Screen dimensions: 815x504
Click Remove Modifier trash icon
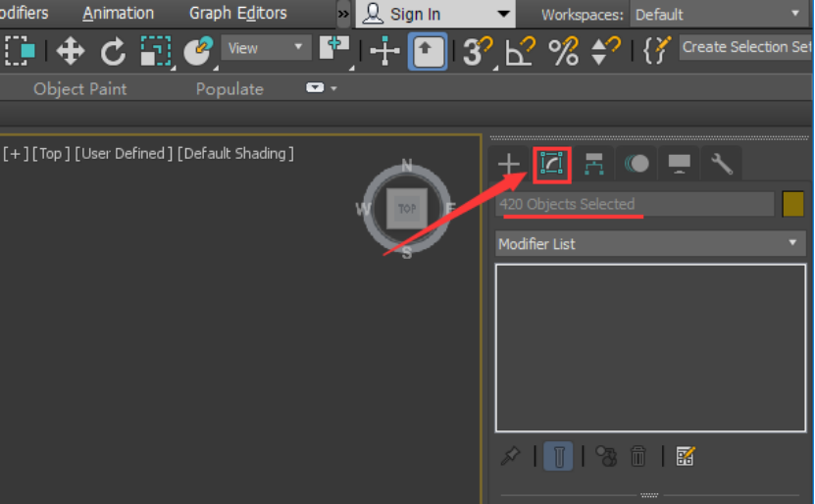(x=638, y=456)
